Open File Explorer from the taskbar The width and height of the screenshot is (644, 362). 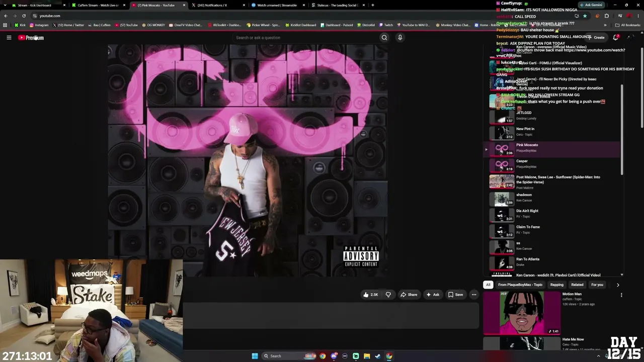[x=367, y=356]
